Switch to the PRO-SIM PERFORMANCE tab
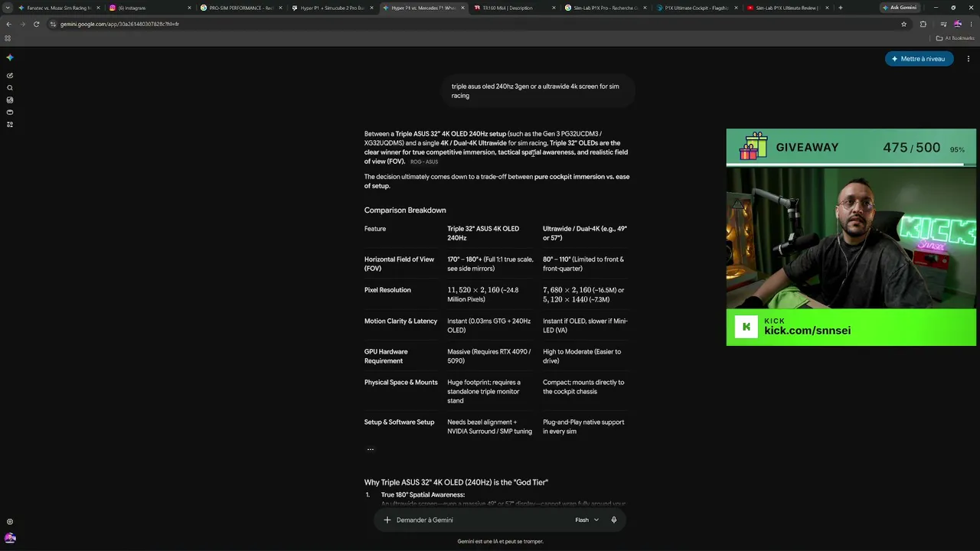This screenshot has height=551, width=980. (x=241, y=8)
